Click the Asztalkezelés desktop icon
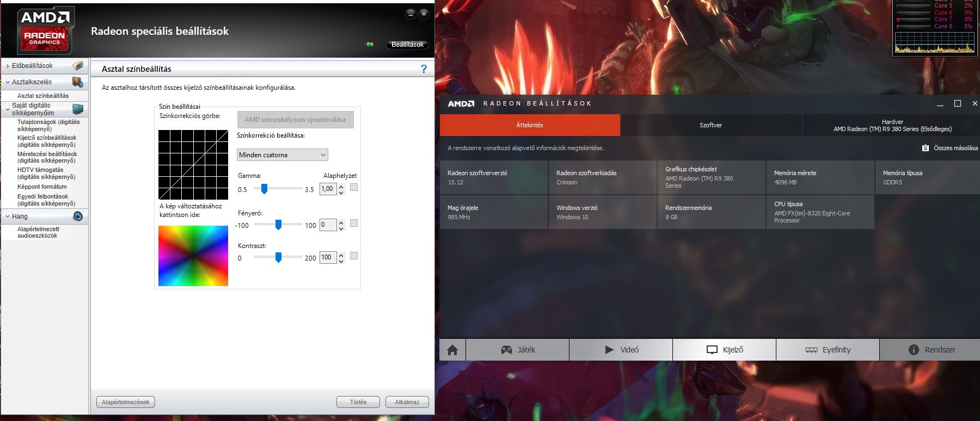Viewport: 980px width, 421px height. [x=78, y=82]
